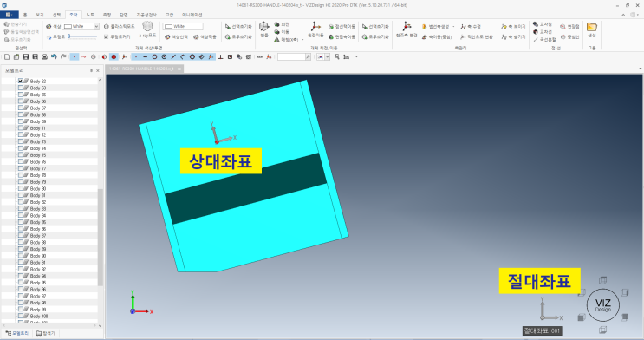This screenshot has height=340, width=644.
Task: Click the 직선으로 변환 button
Action: click(477, 37)
